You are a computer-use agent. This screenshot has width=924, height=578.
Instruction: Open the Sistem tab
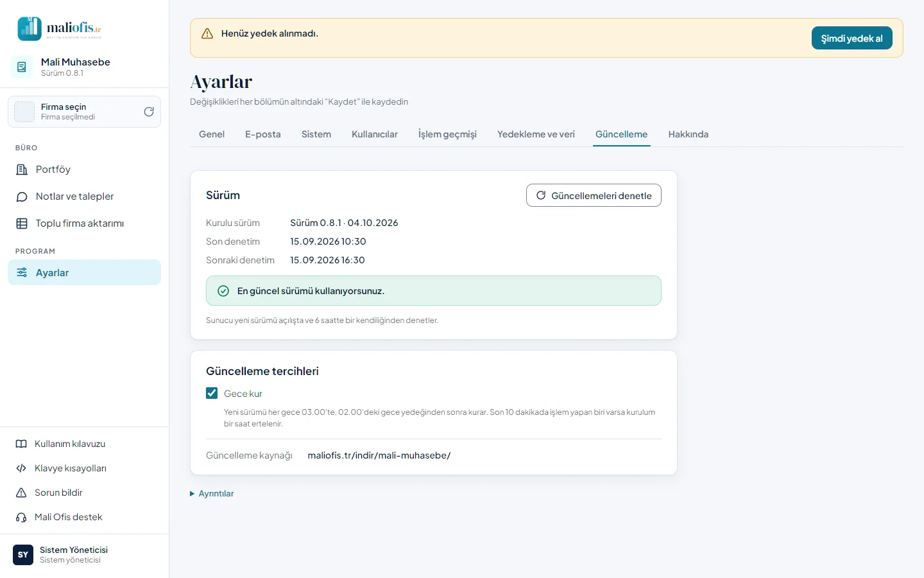(x=316, y=134)
